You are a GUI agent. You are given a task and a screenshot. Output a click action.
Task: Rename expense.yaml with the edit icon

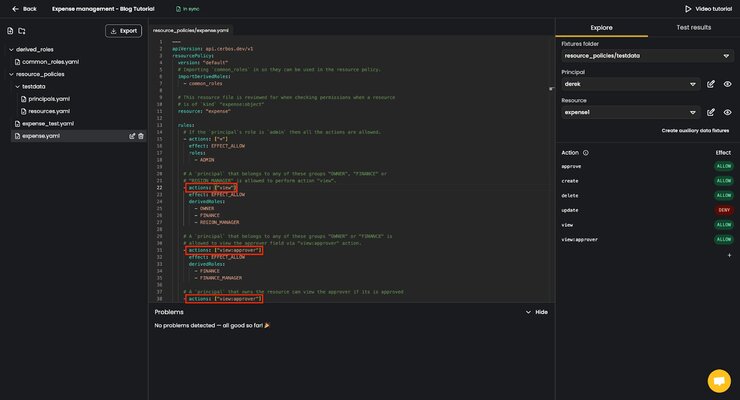coord(132,136)
